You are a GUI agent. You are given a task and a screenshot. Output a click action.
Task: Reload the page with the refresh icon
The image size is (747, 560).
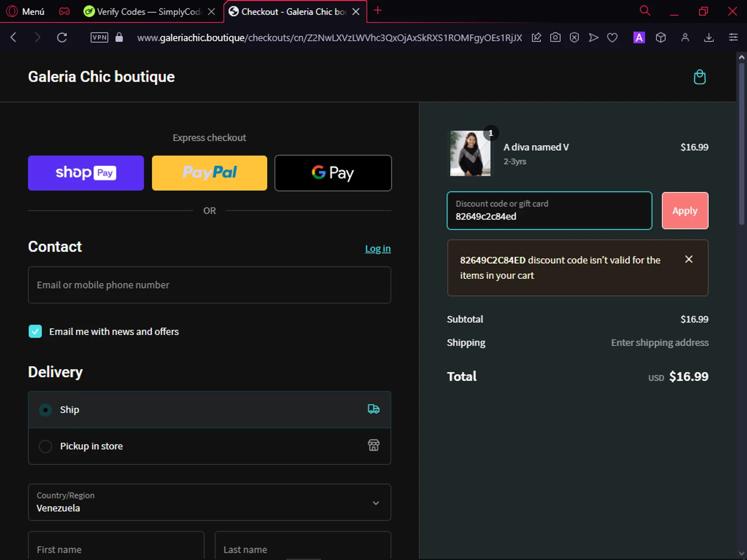[62, 37]
